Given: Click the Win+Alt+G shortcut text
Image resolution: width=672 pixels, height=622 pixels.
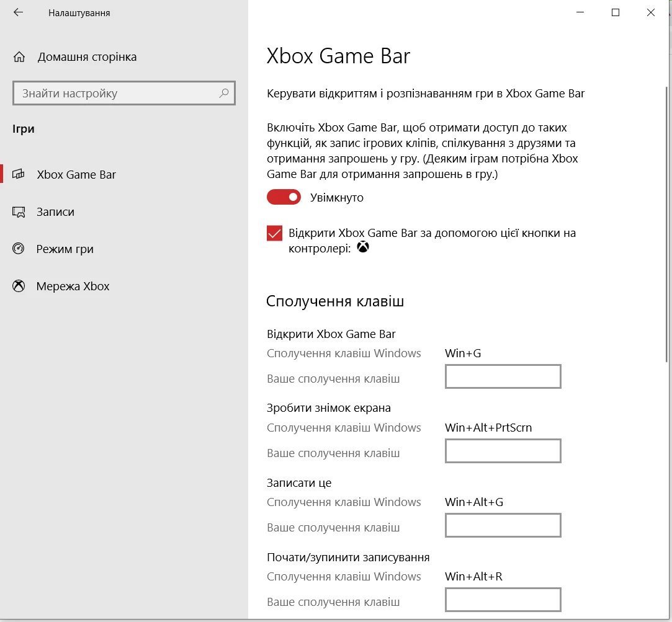Looking at the screenshot, I should click(x=474, y=502).
